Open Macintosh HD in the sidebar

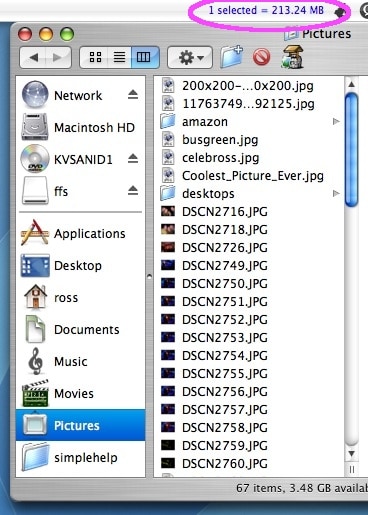click(x=80, y=127)
